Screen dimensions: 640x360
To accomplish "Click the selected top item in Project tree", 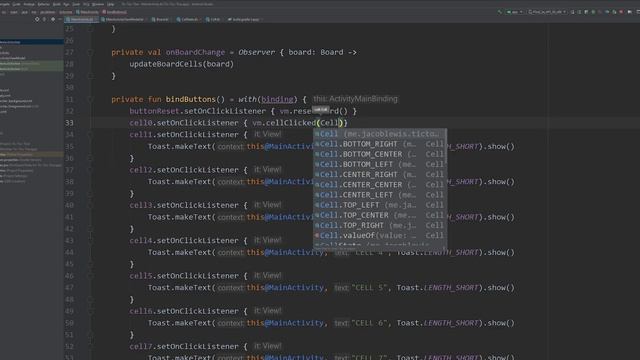I will click(32, 42).
